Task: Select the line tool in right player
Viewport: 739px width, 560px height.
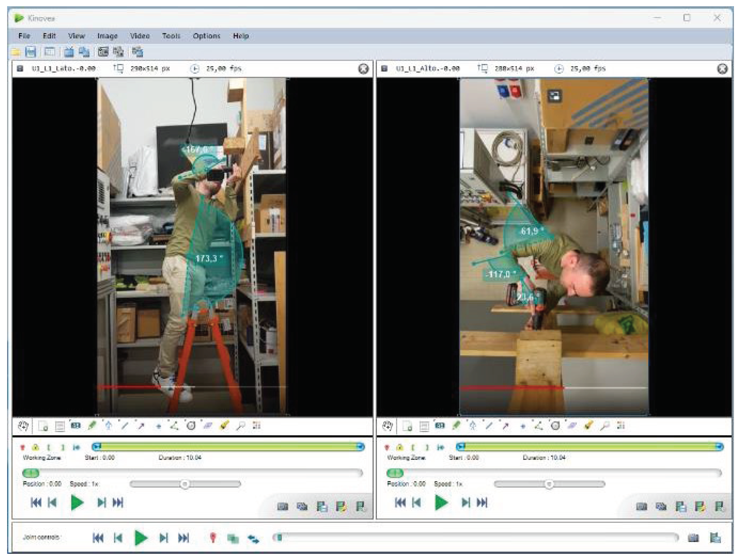Action: click(x=489, y=426)
